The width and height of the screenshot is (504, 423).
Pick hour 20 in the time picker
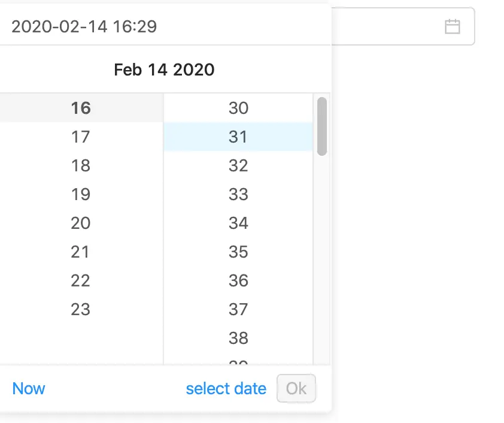coord(80,223)
